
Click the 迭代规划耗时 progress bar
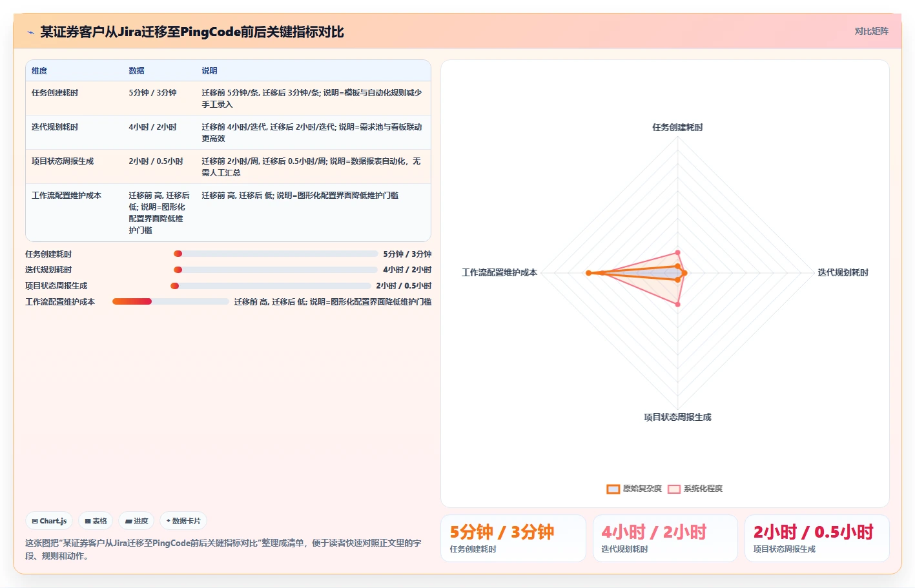pyautogui.click(x=276, y=270)
